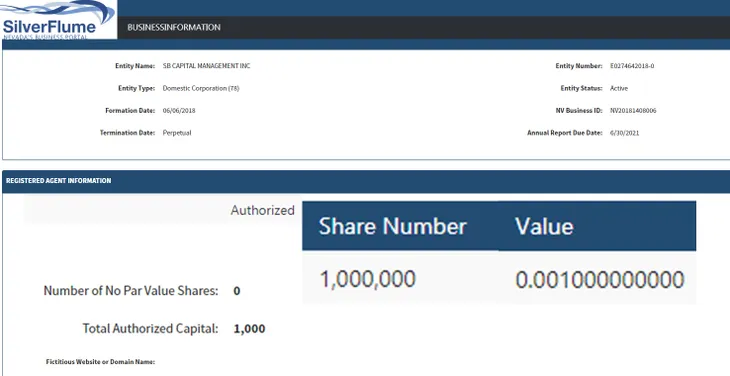Click the SilverFlume logo
The width and height of the screenshot is (730, 376).
pyautogui.click(x=59, y=20)
